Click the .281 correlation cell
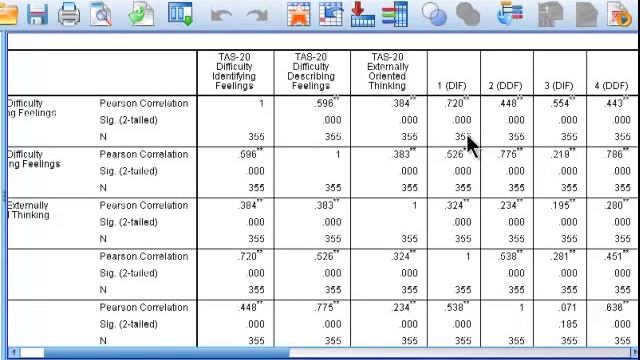The image size is (640, 360). [563, 256]
